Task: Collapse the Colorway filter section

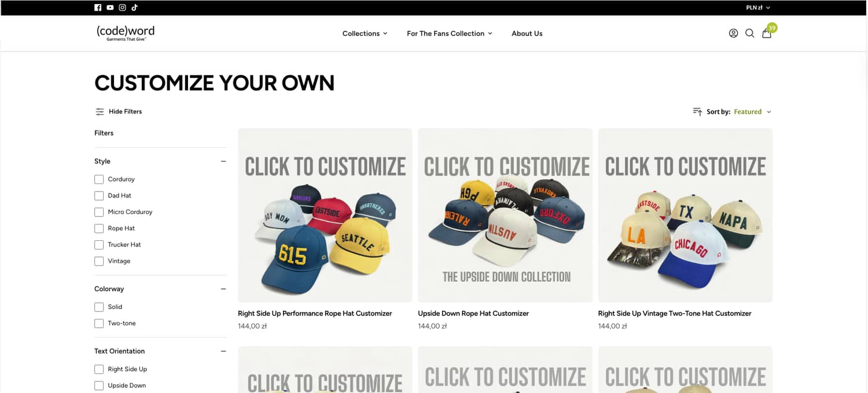Action: click(223, 289)
